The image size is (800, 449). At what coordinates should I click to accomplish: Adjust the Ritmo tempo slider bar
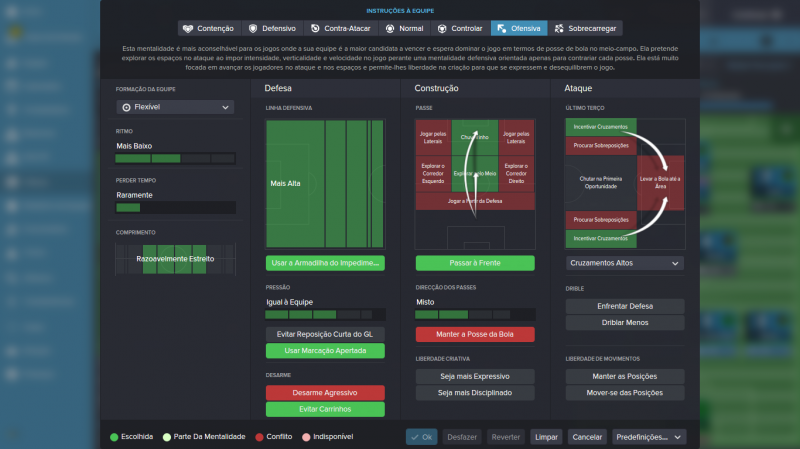pyautogui.click(x=175, y=158)
